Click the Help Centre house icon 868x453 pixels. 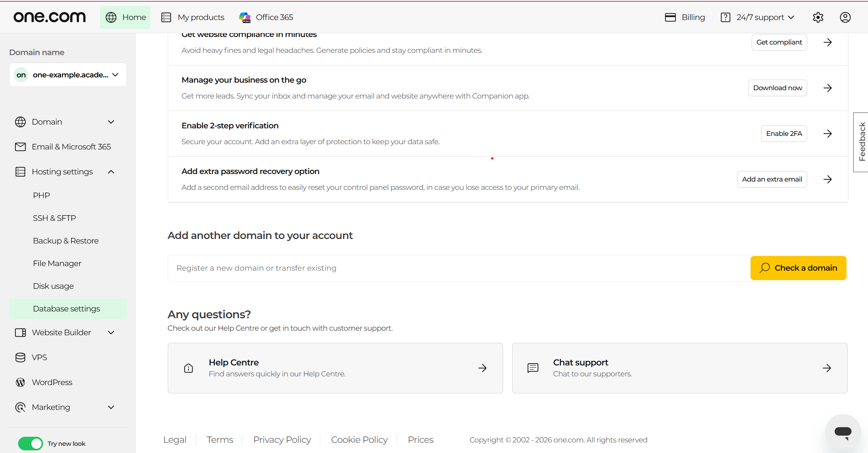tap(188, 368)
